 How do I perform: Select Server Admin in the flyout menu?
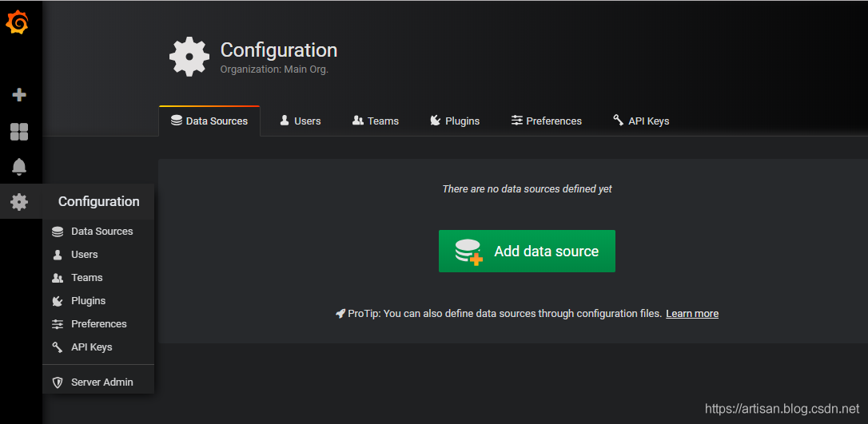click(102, 382)
